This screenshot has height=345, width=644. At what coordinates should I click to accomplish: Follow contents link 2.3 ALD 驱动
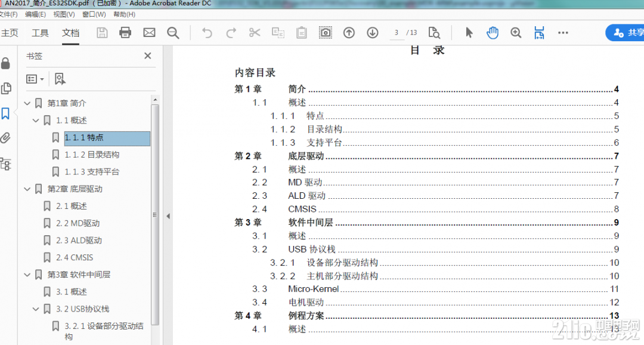click(435, 196)
